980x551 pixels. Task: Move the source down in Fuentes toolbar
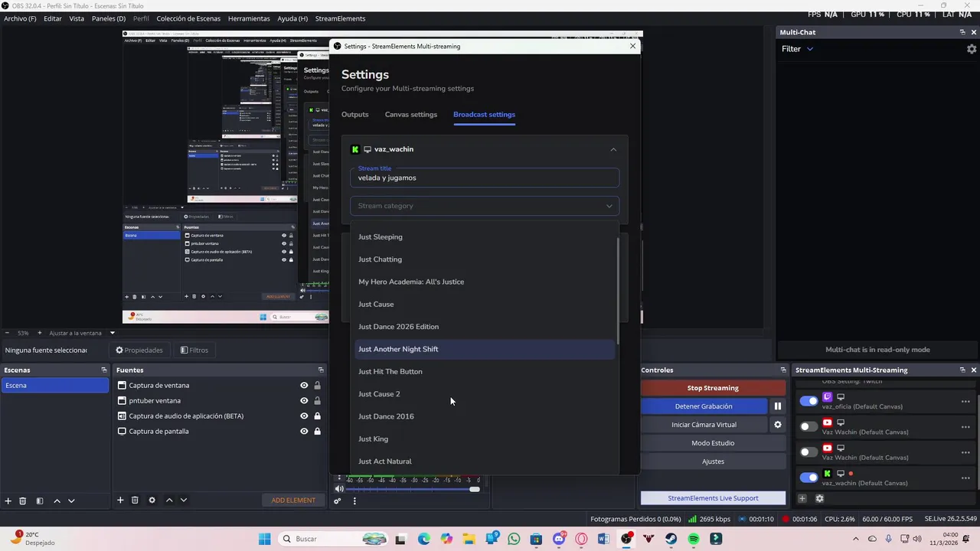click(x=183, y=500)
